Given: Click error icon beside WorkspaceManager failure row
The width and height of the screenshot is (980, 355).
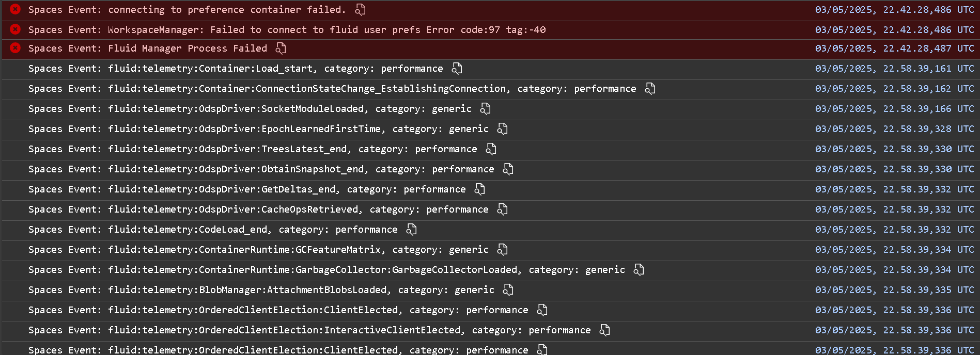Looking at the screenshot, I should pyautogui.click(x=15, y=29).
